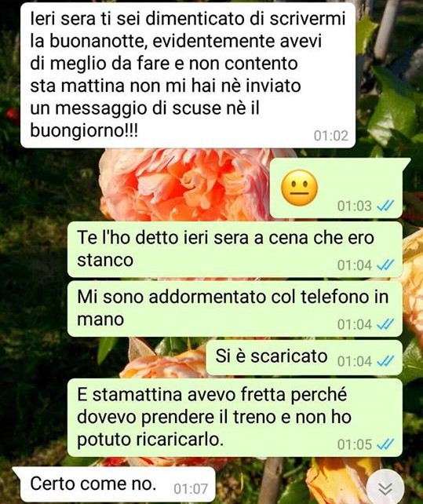Tap ticks on 'Te l'ho detto' message
The width and height of the screenshot is (423, 504).
[385, 265]
